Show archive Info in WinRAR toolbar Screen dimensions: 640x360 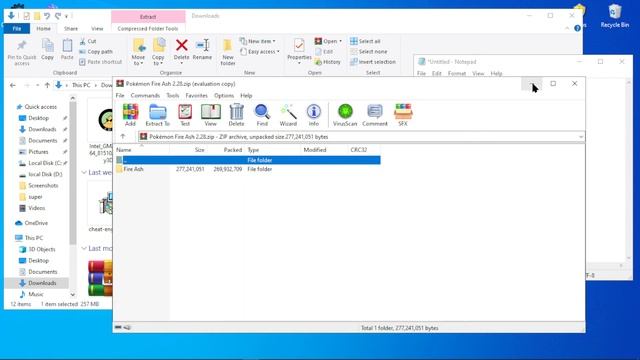[313, 115]
